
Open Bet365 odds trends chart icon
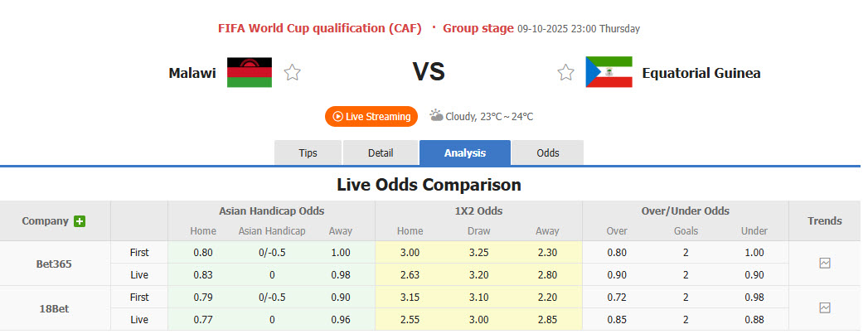click(825, 263)
